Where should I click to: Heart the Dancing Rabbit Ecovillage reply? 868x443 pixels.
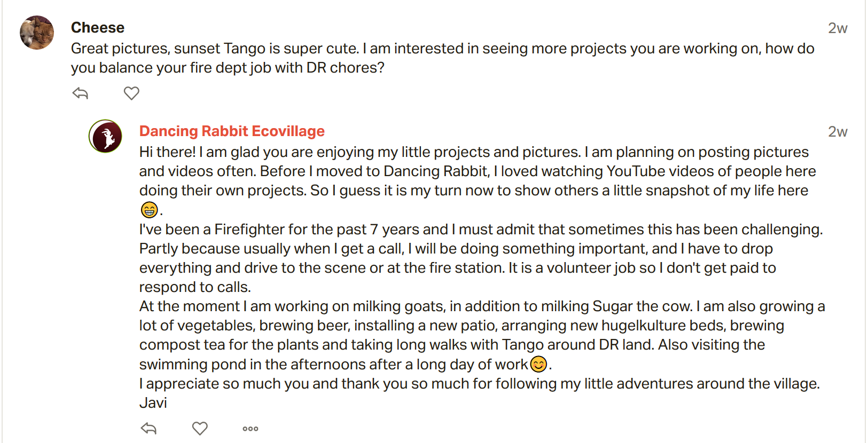coord(200,428)
